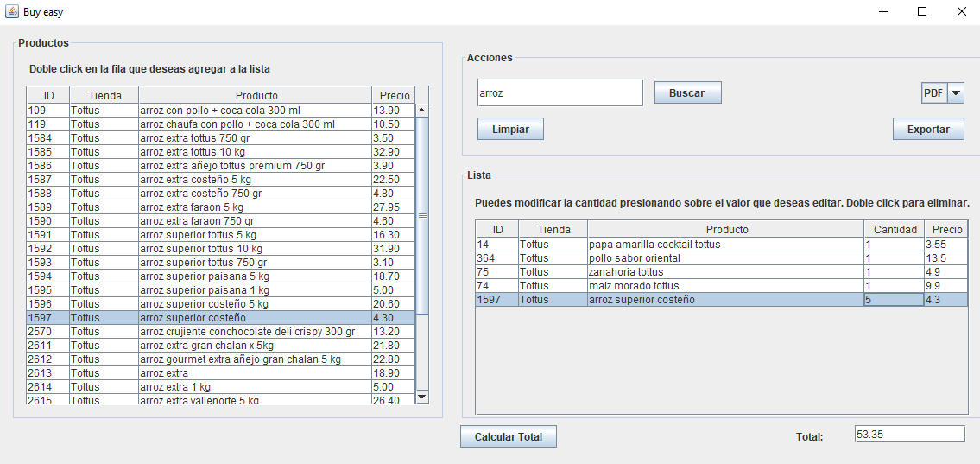Click the products table scroll up arrow
The image size is (980, 464).
tap(421, 110)
